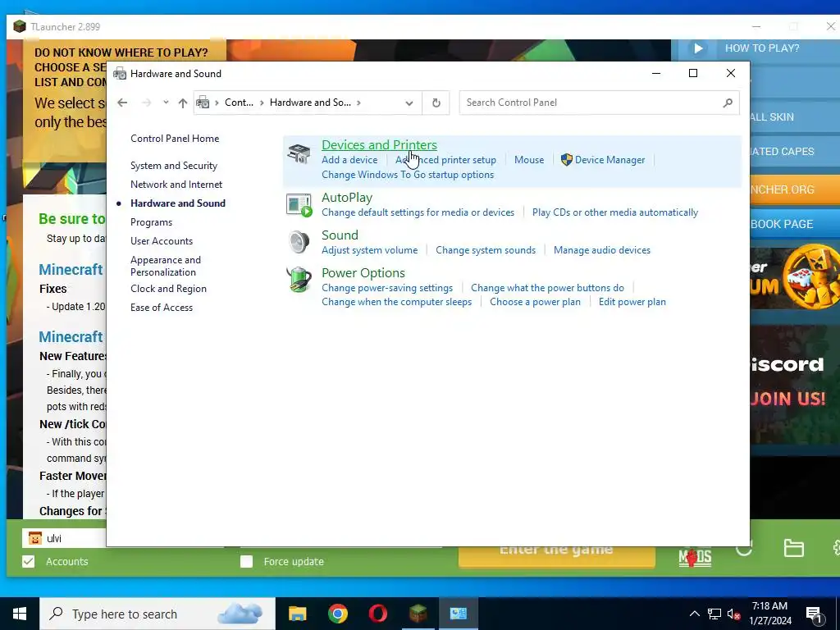Switch to Control Panel taskbar icon
840x630 pixels.
pyautogui.click(x=458, y=614)
